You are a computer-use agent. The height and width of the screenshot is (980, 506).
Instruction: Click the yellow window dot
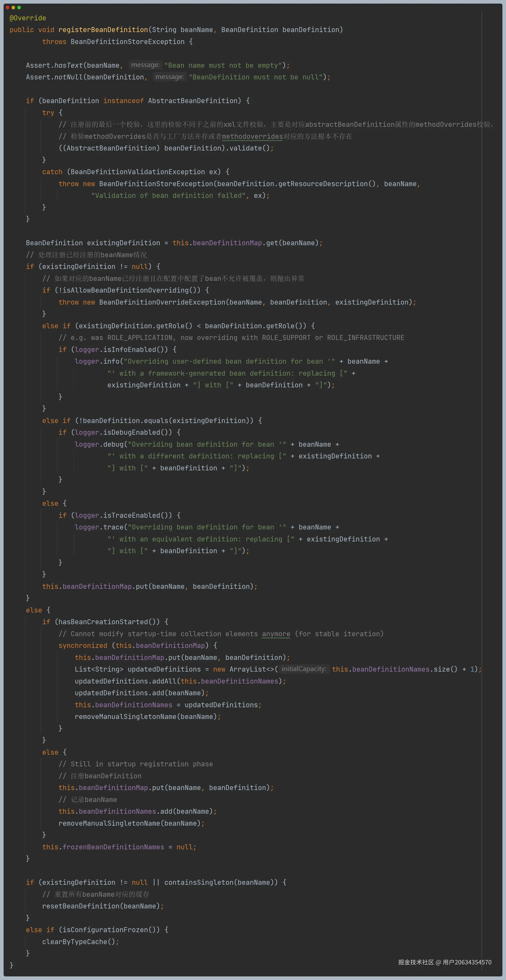[x=13, y=8]
